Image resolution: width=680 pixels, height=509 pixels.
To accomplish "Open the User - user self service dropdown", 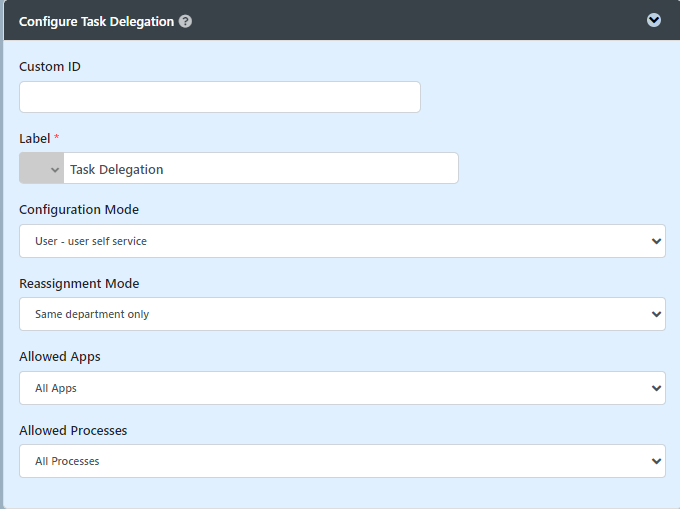I will [342, 241].
